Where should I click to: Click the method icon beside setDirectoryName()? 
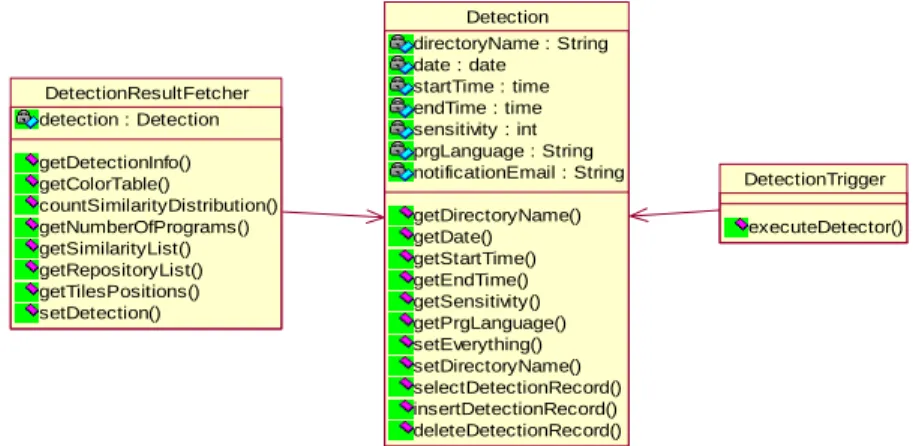tap(403, 366)
